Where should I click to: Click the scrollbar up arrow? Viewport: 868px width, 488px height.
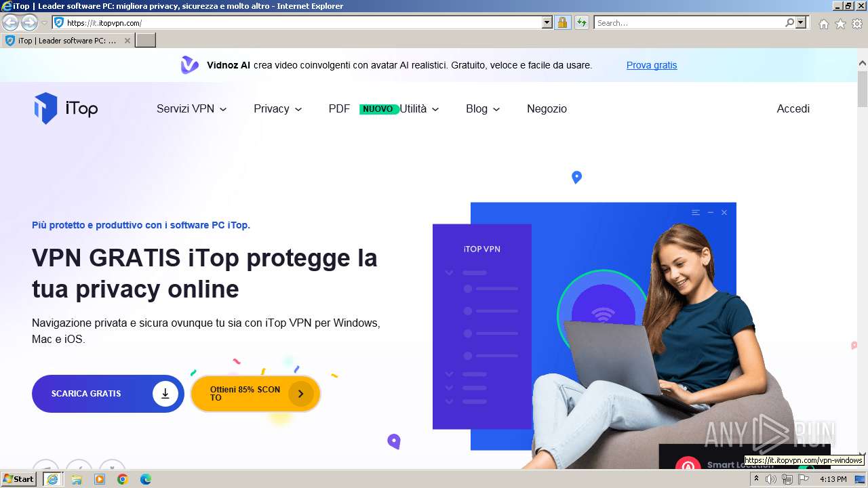[x=862, y=64]
